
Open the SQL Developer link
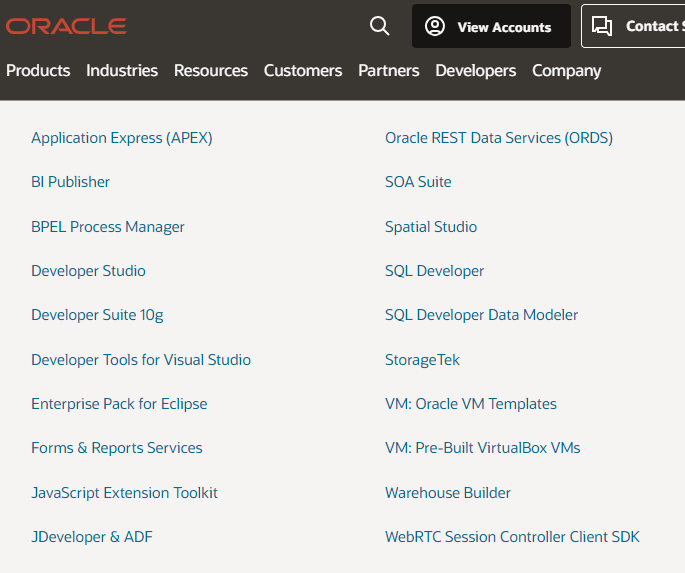click(434, 271)
